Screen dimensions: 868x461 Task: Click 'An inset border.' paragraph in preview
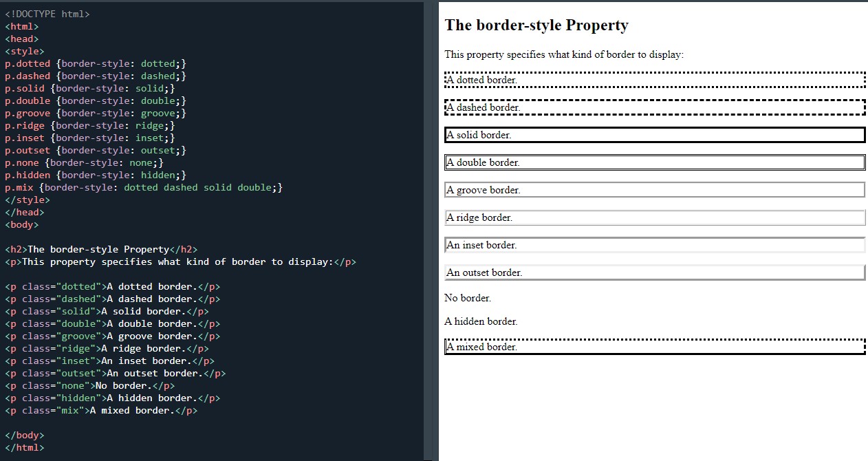[x=655, y=245]
